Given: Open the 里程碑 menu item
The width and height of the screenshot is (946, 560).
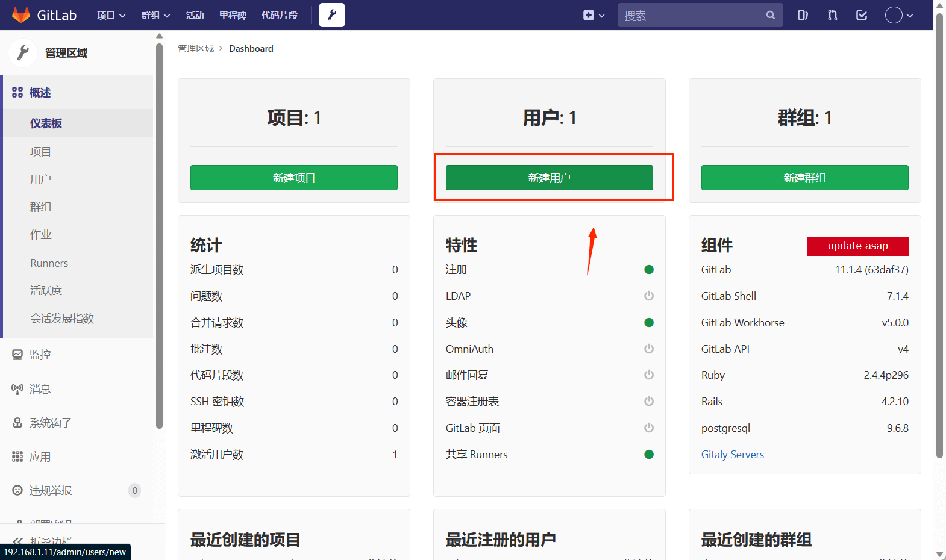Looking at the screenshot, I should pyautogui.click(x=233, y=15).
